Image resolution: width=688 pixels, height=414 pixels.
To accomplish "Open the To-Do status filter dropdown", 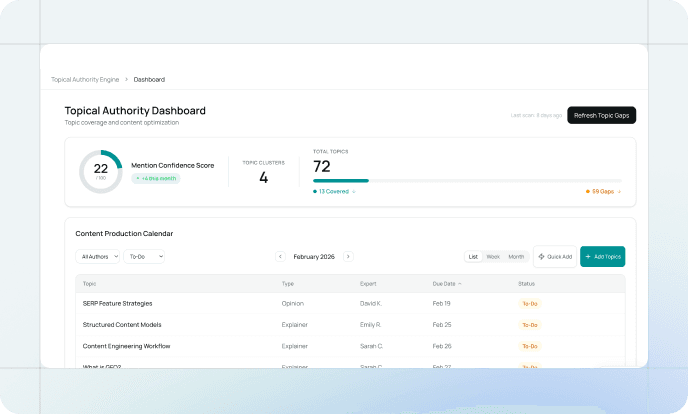I will coord(145,256).
